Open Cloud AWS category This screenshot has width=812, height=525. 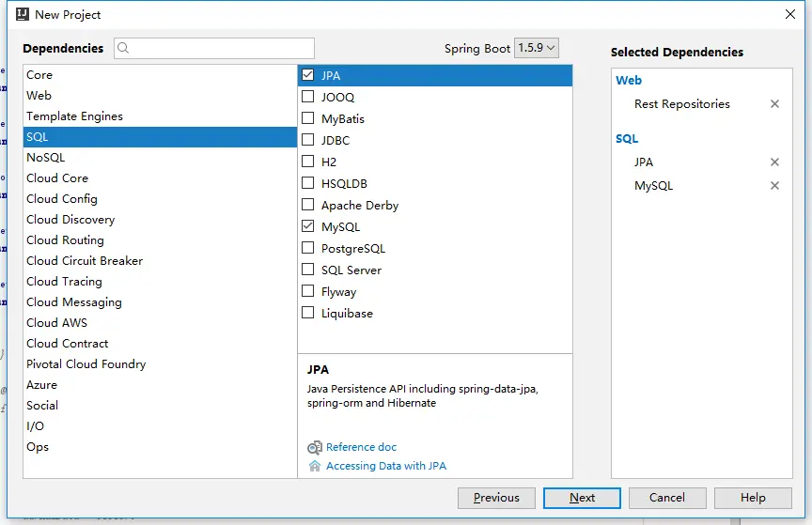point(160,323)
